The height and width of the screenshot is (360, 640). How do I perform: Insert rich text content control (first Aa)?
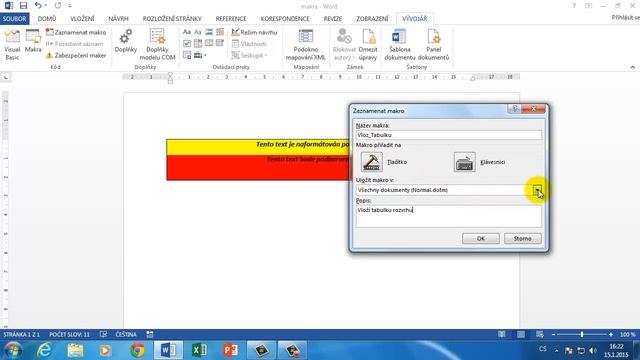(187, 32)
